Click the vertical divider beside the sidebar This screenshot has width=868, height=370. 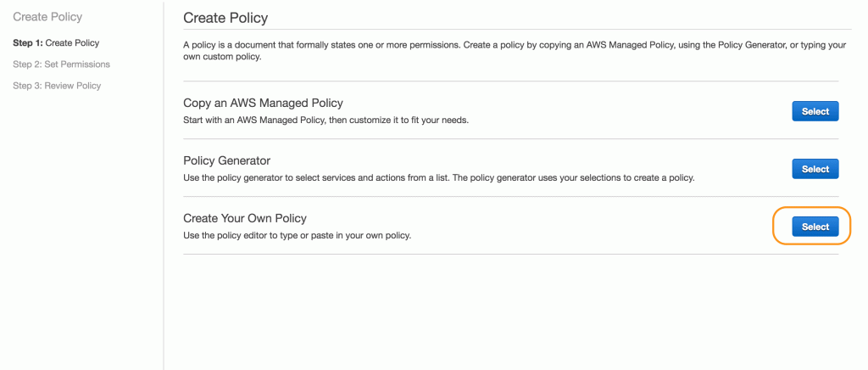coord(164,185)
